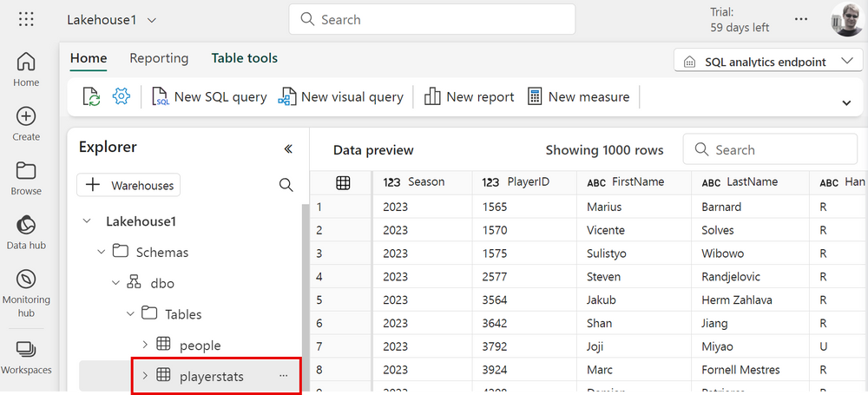
Task: Switch to the Reporting tab
Action: tap(159, 58)
